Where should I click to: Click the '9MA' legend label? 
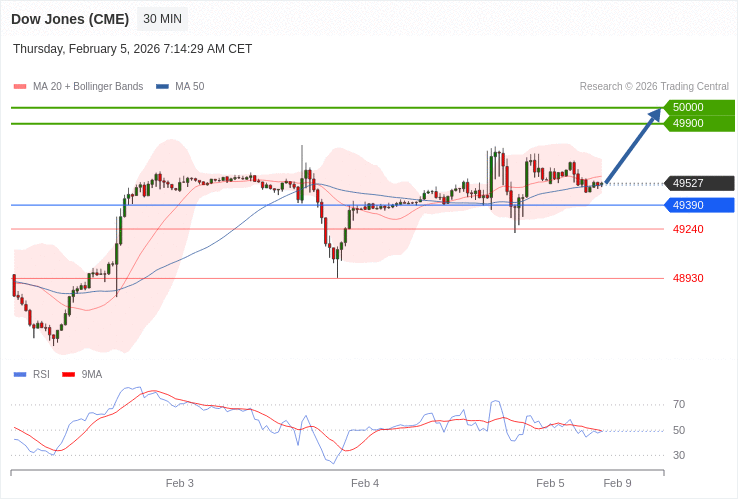92,375
